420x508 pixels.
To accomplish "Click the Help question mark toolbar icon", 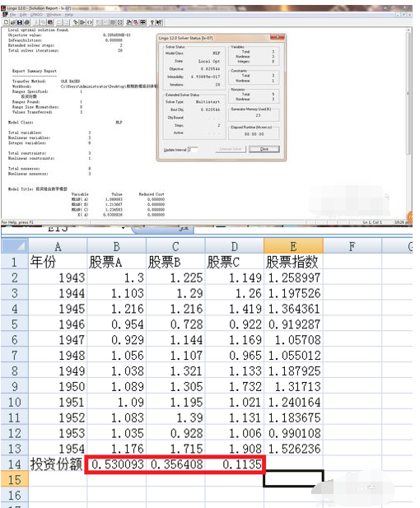I will 152,22.
